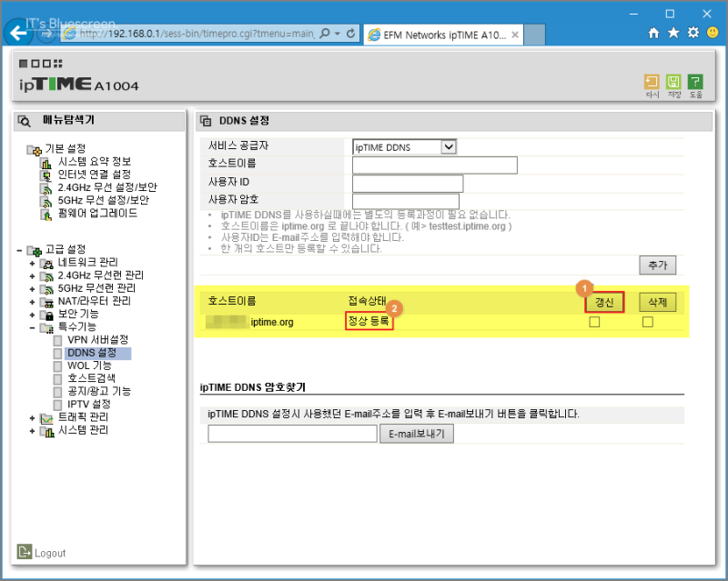Click the 트래픽 관리 folder icon
The image size is (728, 581).
click(47, 418)
